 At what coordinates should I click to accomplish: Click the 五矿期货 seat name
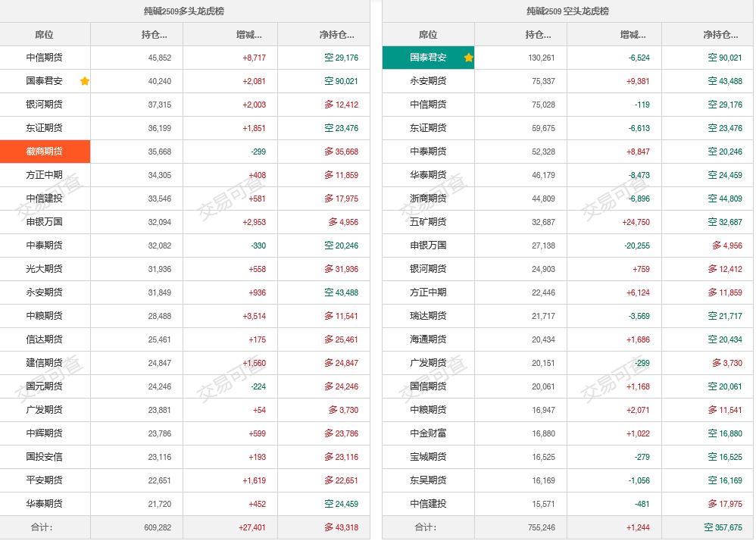pos(429,222)
